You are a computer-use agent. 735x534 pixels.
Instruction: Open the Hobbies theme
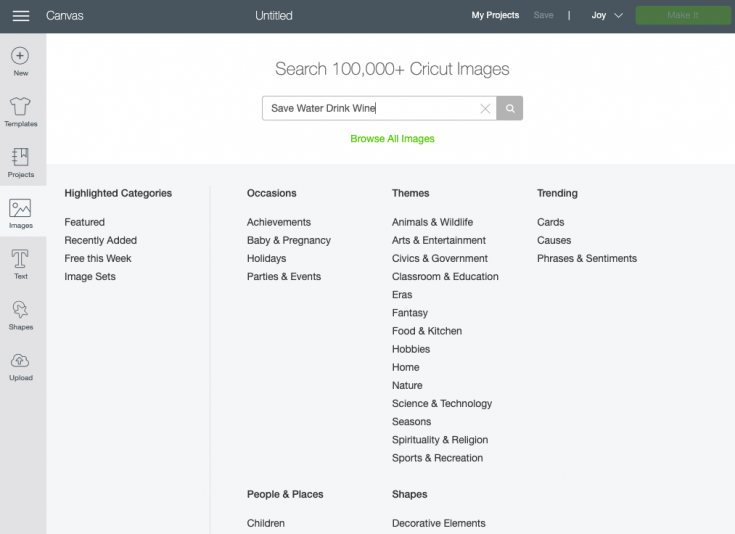tap(411, 349)
